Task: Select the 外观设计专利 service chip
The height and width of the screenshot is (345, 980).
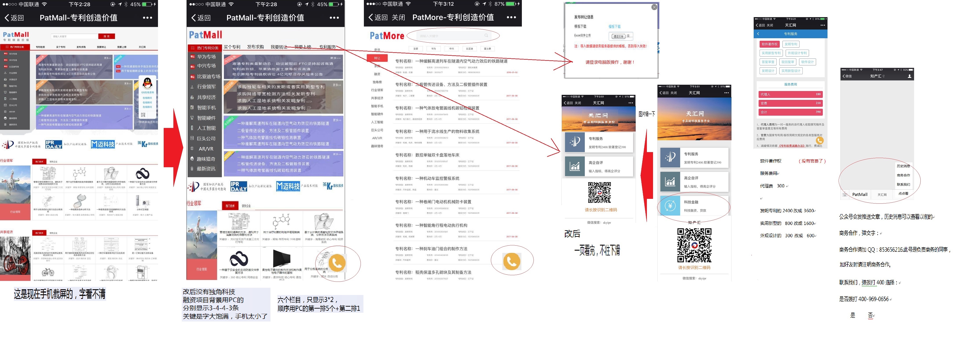Action: pyautogui.click(x=797, y=53)
